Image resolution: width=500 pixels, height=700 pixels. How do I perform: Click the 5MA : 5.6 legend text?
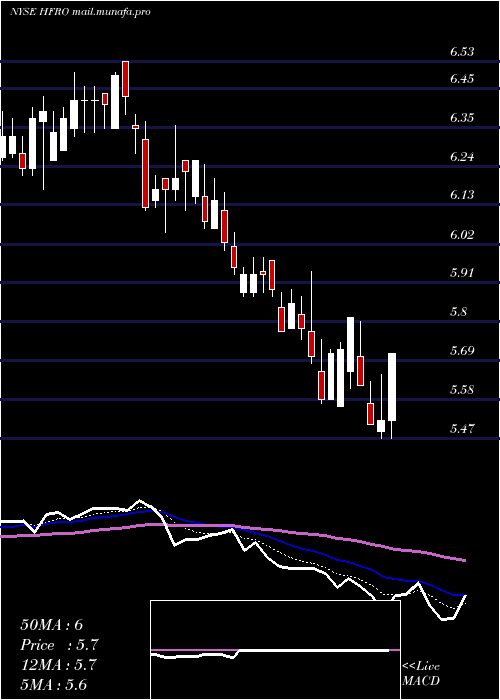tap(54, 685)
